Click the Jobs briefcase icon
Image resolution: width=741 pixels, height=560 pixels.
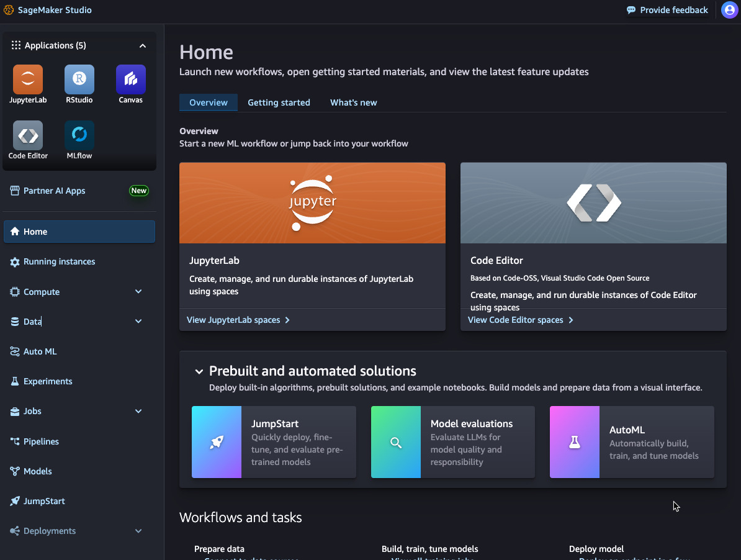tap(15, 412)
